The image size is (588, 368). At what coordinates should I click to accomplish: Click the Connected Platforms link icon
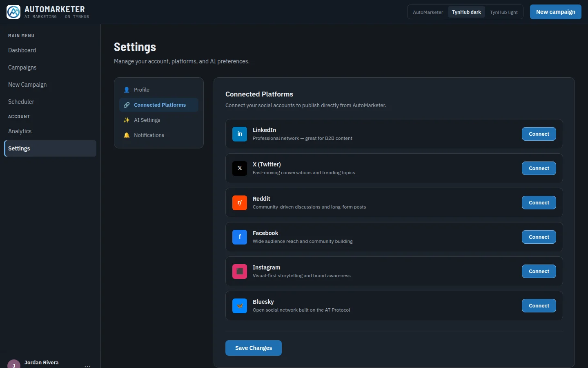click(127, 105)
